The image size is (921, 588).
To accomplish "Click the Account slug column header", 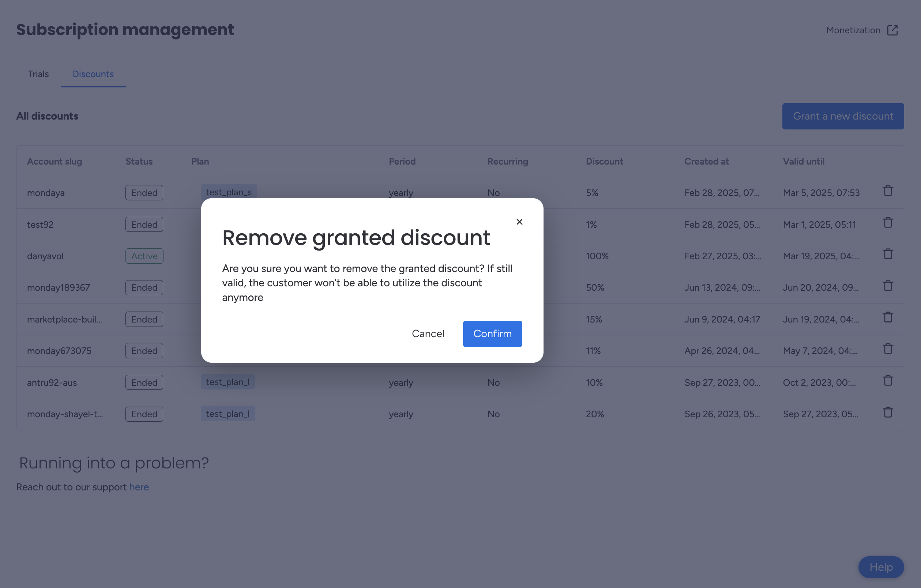I will [54, 161].
